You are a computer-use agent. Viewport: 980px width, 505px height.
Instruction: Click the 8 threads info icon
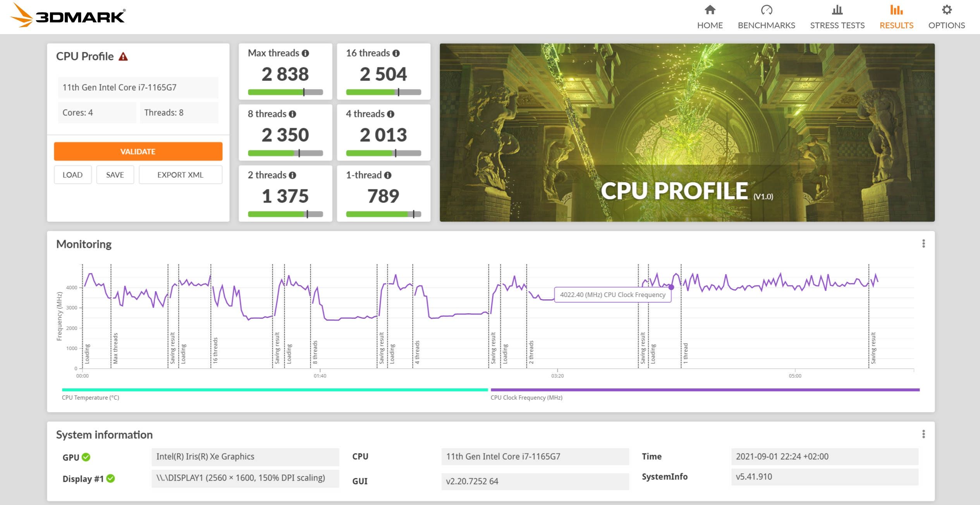click(292, 114)
